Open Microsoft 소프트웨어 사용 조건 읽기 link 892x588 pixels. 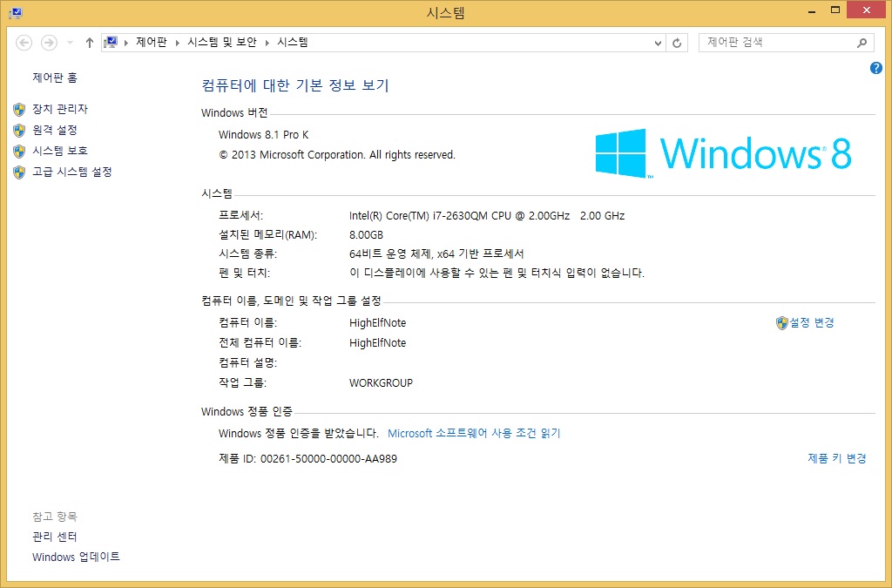[474, 433]
